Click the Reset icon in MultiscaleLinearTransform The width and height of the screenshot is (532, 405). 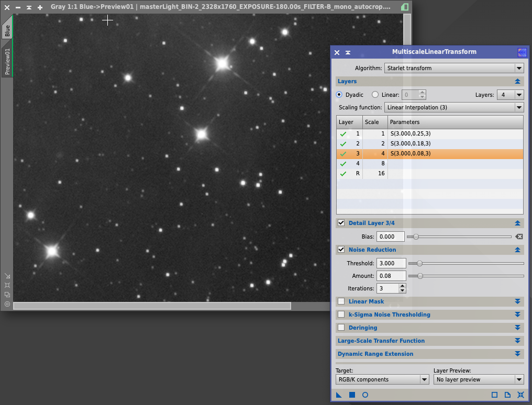(520, 395)
